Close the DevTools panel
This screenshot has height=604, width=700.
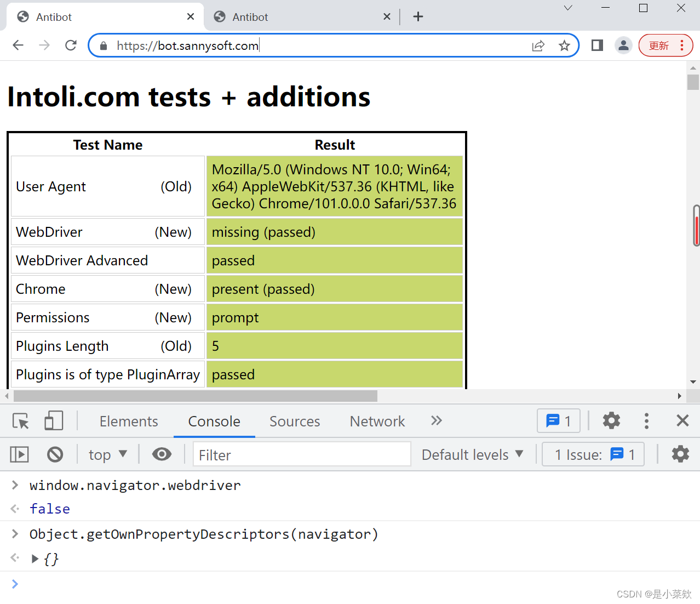point(682,421)
